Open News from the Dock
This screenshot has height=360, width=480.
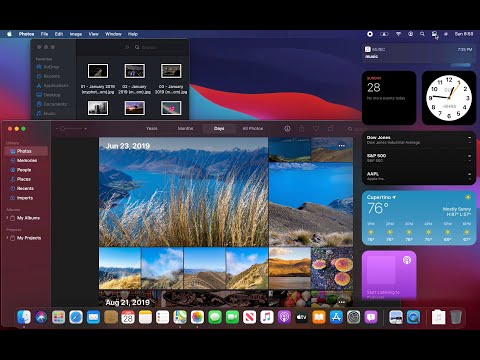249,317
